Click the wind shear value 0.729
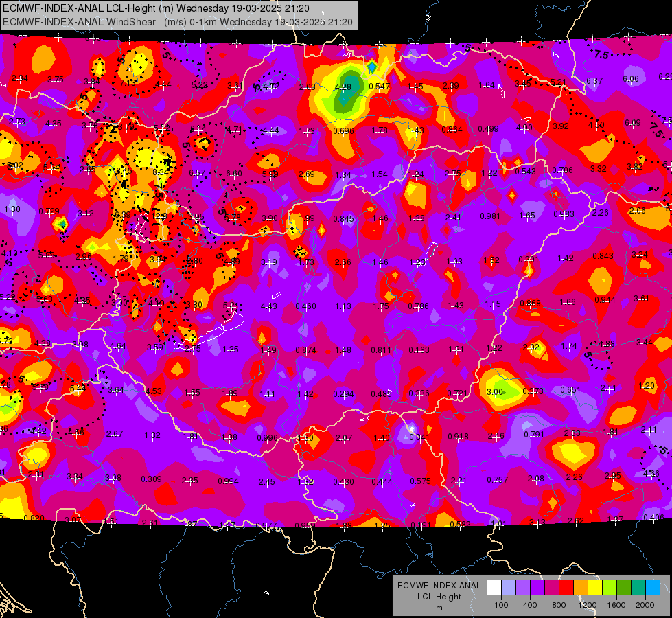The height and width of the screenshot is (618, 672). click(49, 211)
